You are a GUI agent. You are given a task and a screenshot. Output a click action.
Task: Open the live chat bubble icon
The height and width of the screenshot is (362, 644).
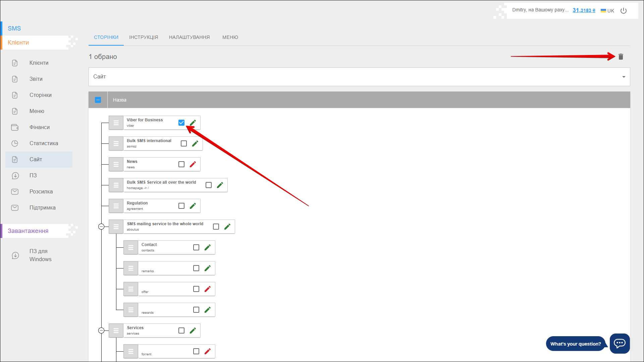pos(620,343)
